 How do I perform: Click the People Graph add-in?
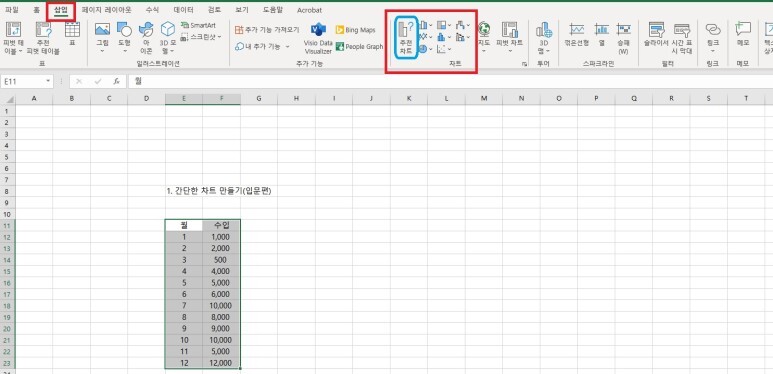[359, 46]
